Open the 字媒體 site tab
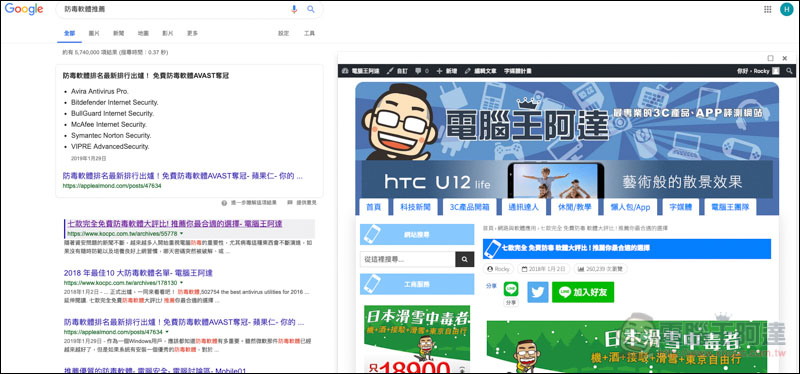Image resolution: width=800 pixels, height=374 pixels. click(x=681, y=207)
